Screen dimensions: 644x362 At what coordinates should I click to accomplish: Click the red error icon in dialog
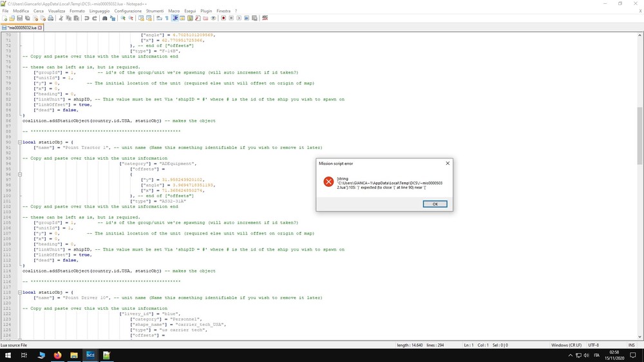pos(328,182)
